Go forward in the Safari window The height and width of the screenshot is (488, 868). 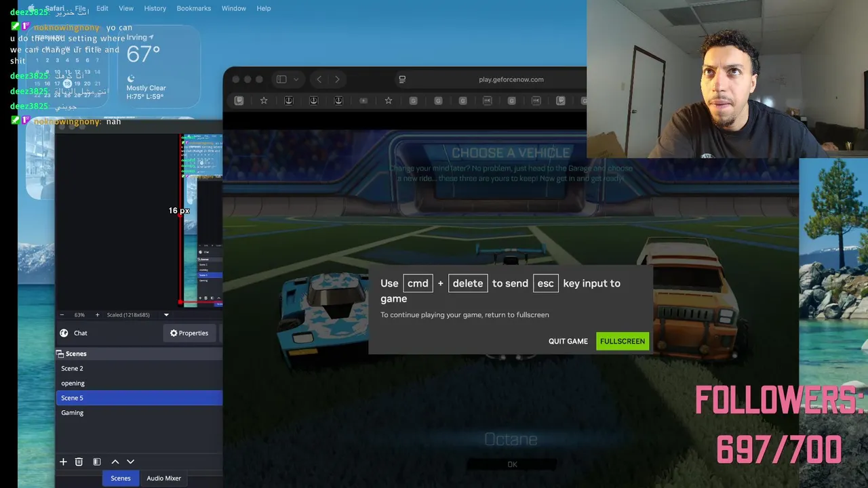(337, 79)
